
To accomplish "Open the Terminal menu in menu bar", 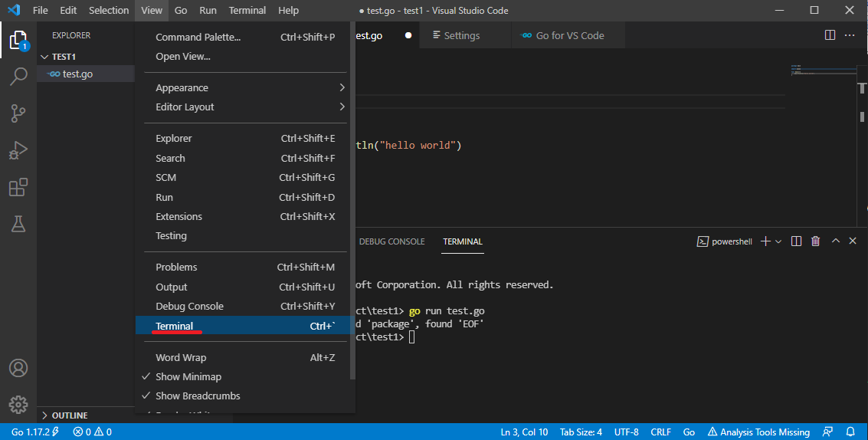I will [247, 10].
